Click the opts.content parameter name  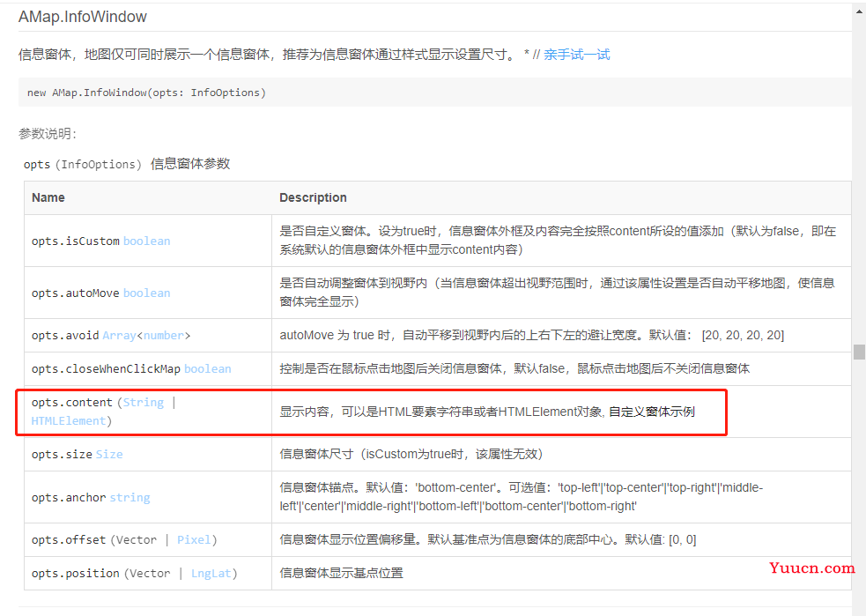point(71,402)
